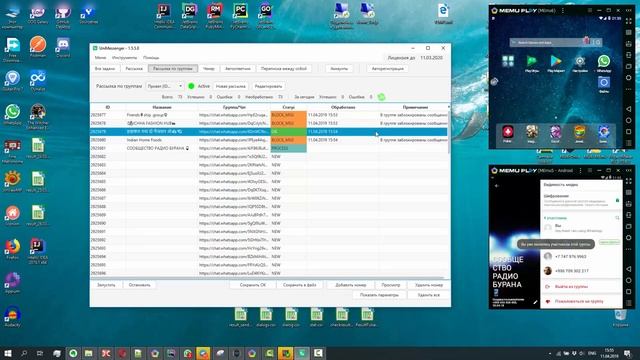Click the Редактировать button

[268, 86]
